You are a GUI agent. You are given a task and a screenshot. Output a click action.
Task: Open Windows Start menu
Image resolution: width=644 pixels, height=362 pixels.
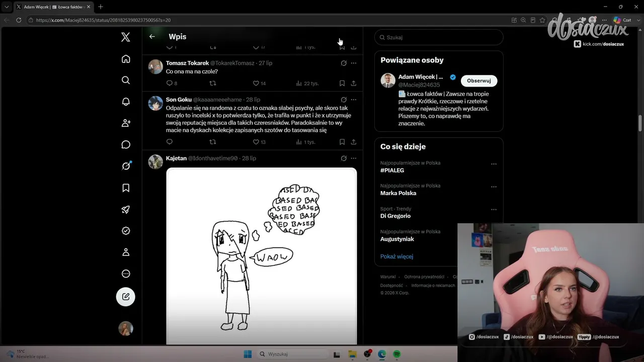pyautogui.click(x=248, y=354)
